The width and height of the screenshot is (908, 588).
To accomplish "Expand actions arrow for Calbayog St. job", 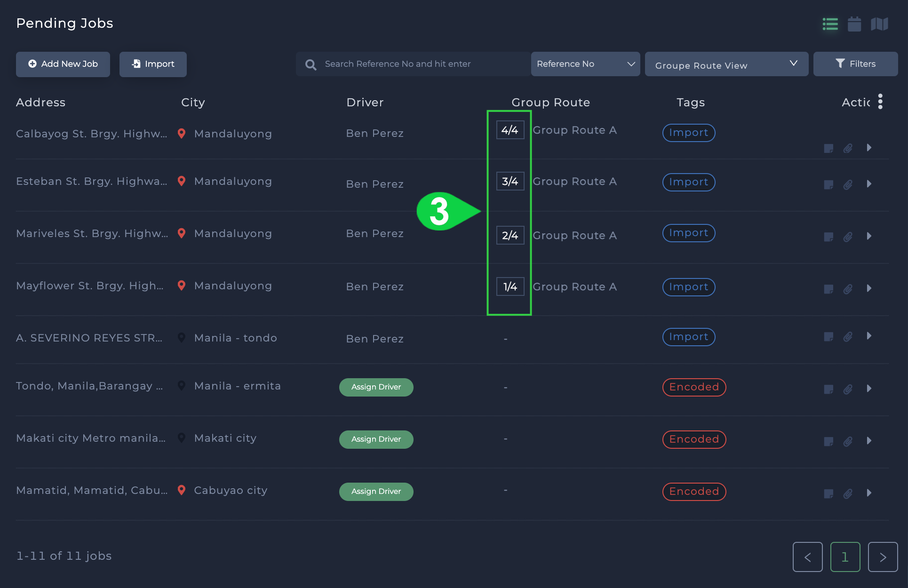I will click(869, 148).
